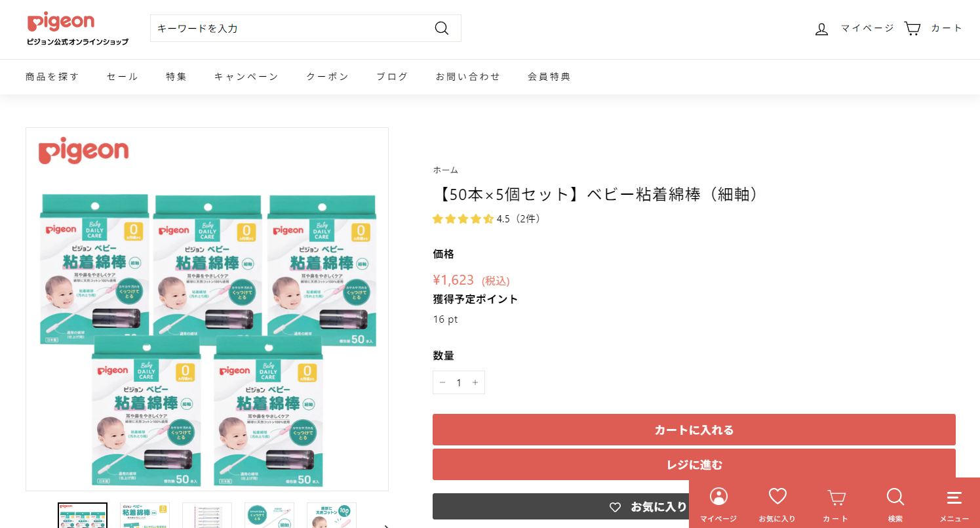
Task: Select セール from the navigation bar
Action: [x=121, y=76]
